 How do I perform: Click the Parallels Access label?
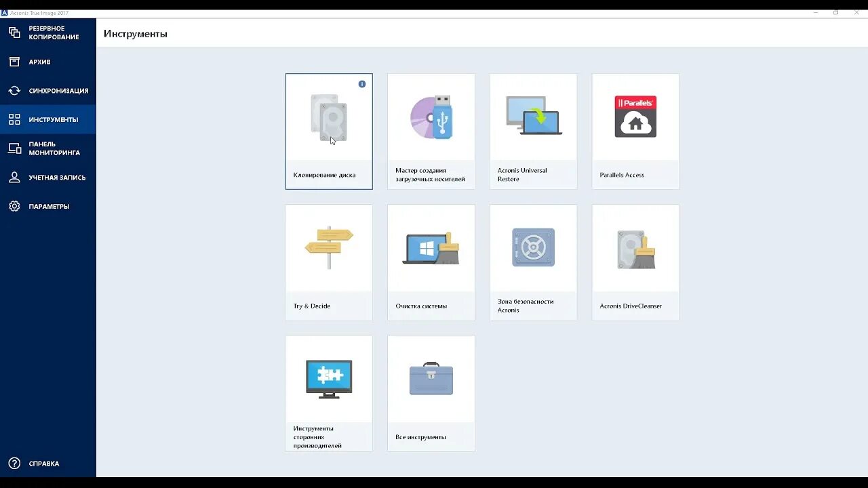coord(622,175)
